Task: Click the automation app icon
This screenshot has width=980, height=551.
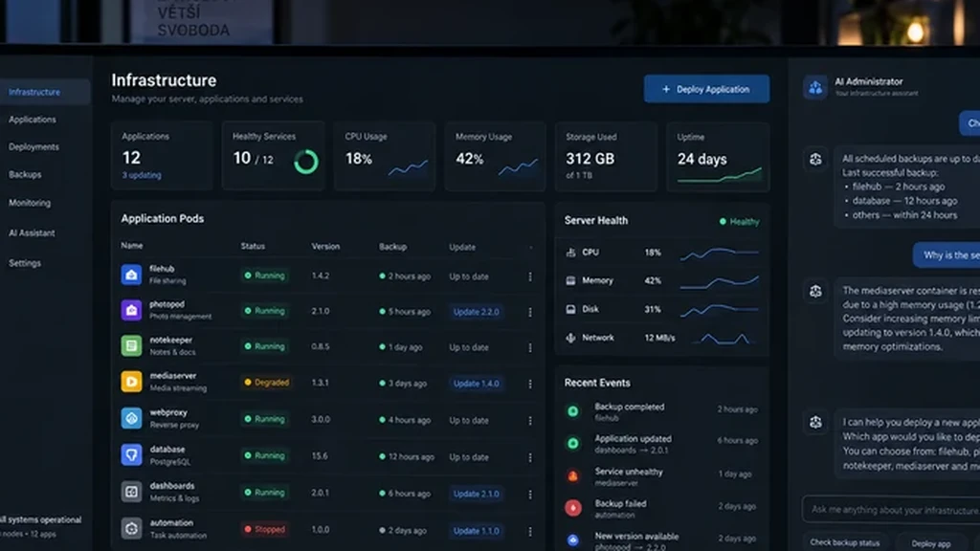Action: point(131,528)
